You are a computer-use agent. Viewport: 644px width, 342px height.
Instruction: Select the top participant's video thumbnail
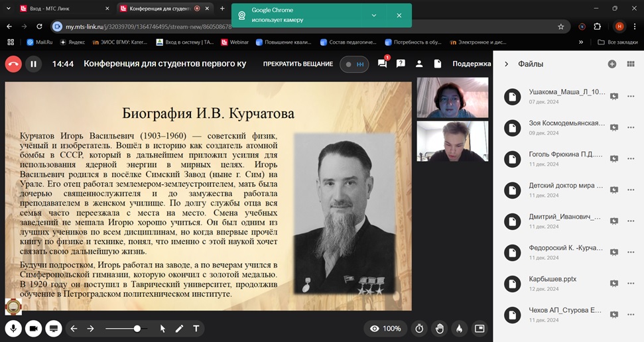tap(452, 97)
